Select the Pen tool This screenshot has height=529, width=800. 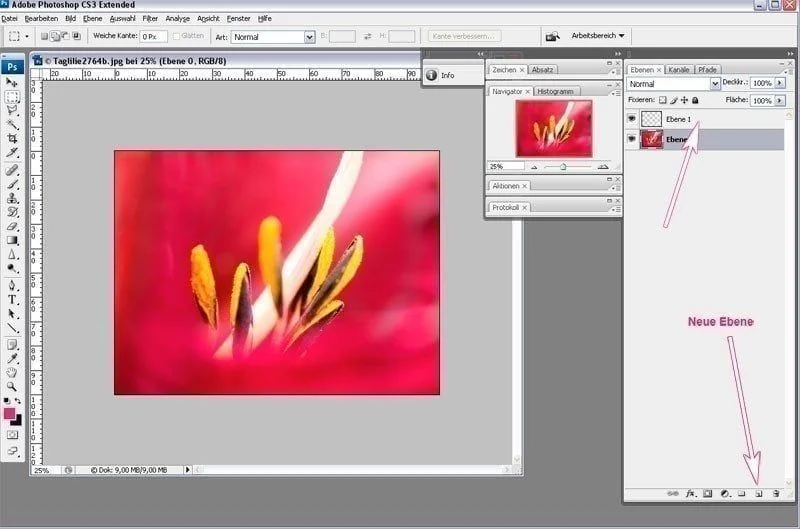click(12, 286)
